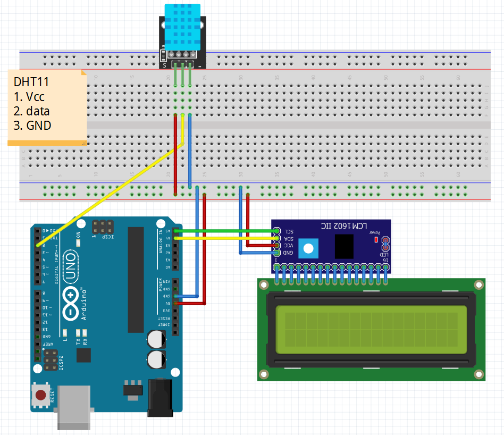Image resolution: width=504 pixels, height=435 pixels.
Task: Click the ICSP2 header near AREF
Action: [x=51, y=361]
